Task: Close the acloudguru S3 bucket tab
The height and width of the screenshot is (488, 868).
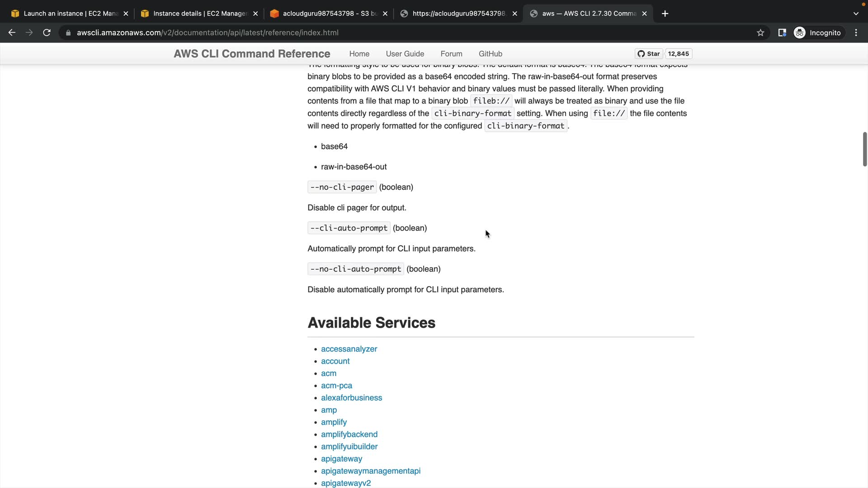Action: pyautogui.click(x=385, y=14)
